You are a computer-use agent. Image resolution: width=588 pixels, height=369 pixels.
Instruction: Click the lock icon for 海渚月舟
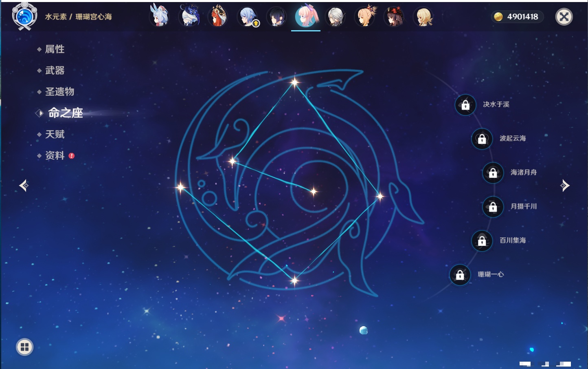(493, 173)
